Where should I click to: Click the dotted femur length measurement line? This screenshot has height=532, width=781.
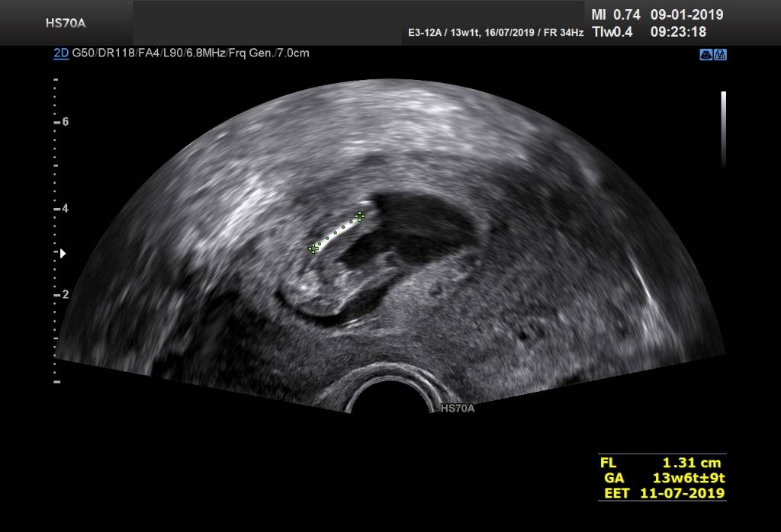[336, 232]
